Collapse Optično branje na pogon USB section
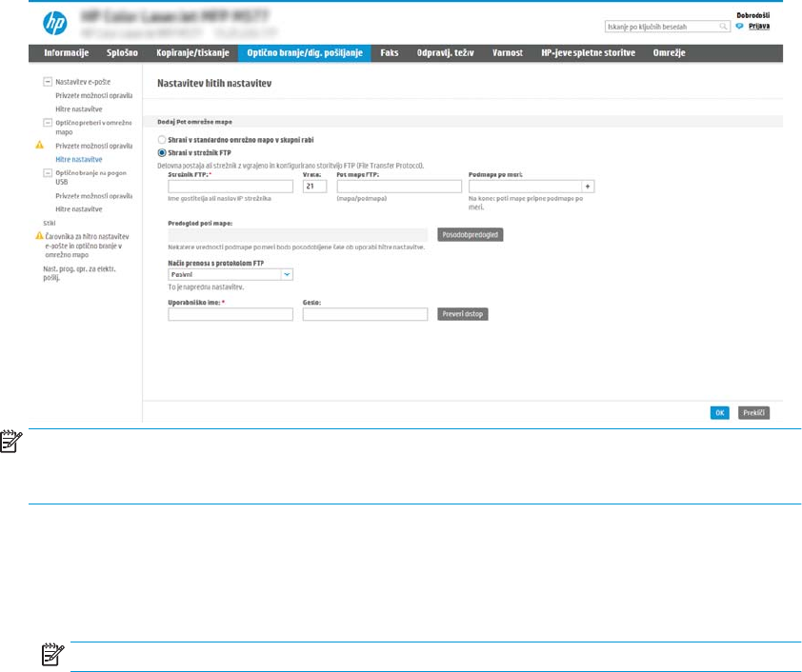The image size is (802, 672). (47, 173)
